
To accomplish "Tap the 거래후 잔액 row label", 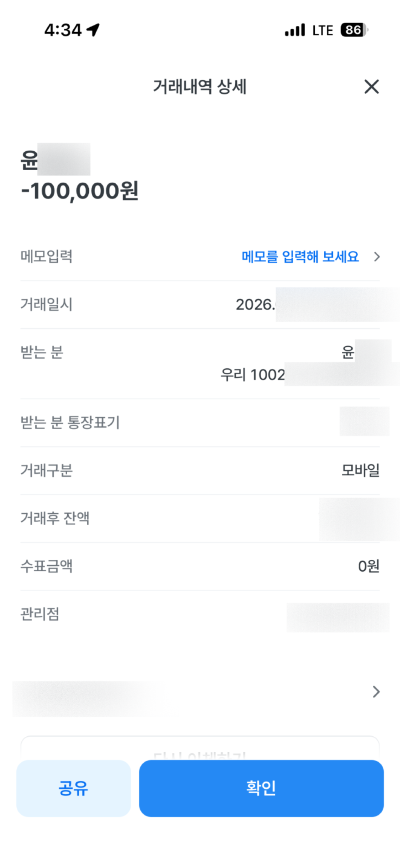I will point(55,518).
